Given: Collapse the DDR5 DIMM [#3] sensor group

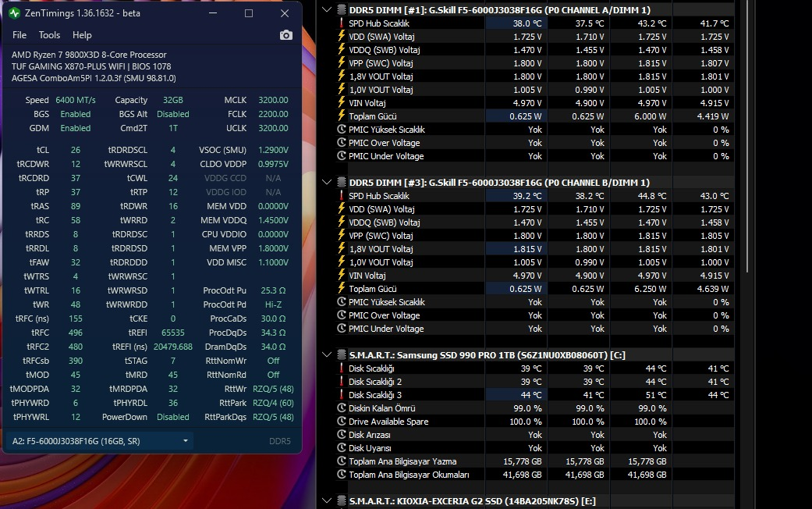Looking at the screenshot, I should coord(326,182).
